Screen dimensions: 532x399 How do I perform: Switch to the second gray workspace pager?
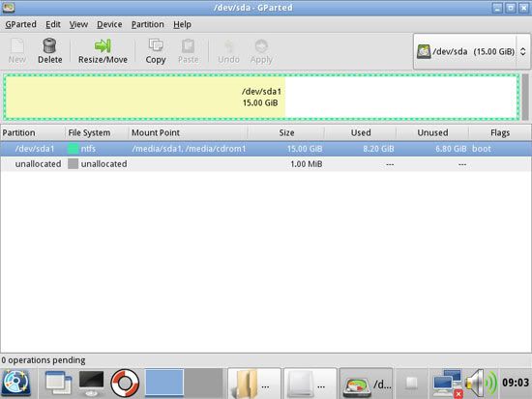click(x=203, y=383)
